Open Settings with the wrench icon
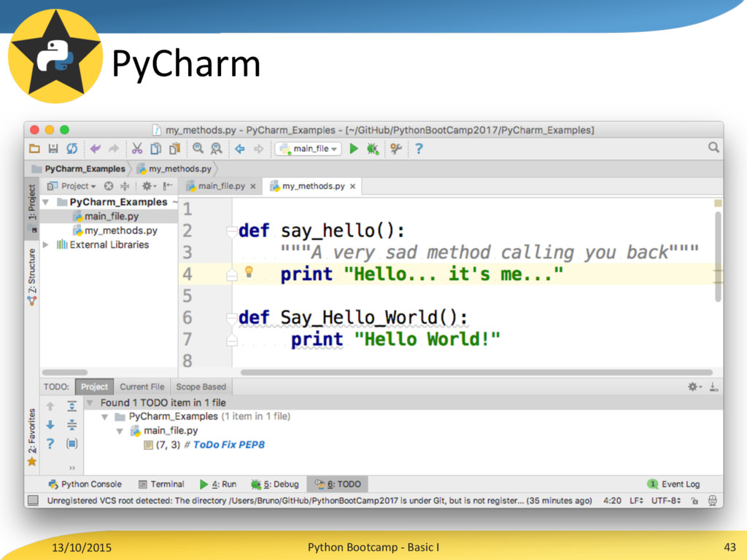This screenshot has height=560, width=747. pos(395,149)
